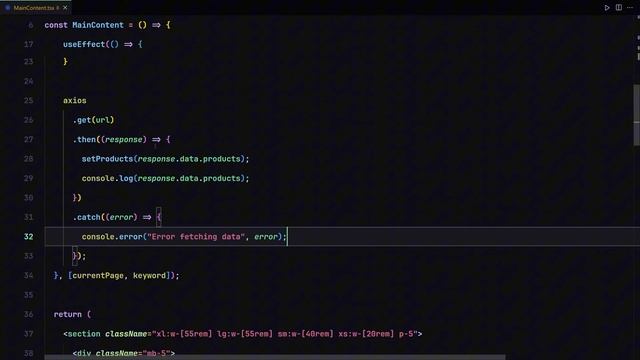The image size is (640, 360).
Task: Place cursor on 'axios' text
Action: (x=75, y=100)
